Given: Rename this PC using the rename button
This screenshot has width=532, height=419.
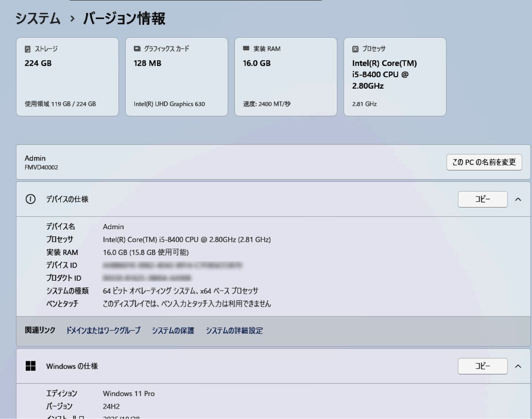Looking at the screenshot, I should pos(484,162).
